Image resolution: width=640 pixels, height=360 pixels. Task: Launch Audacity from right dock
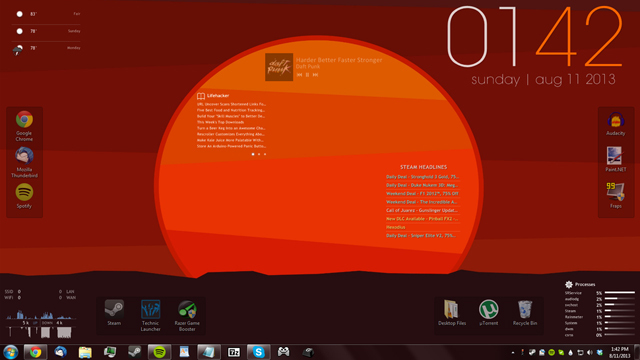click(615, 124)
